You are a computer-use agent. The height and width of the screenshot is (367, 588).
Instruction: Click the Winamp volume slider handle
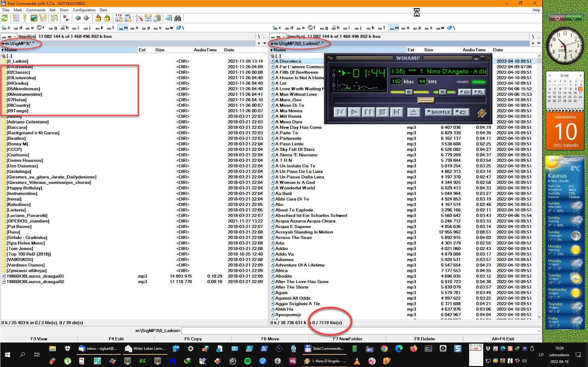point(409,92)
